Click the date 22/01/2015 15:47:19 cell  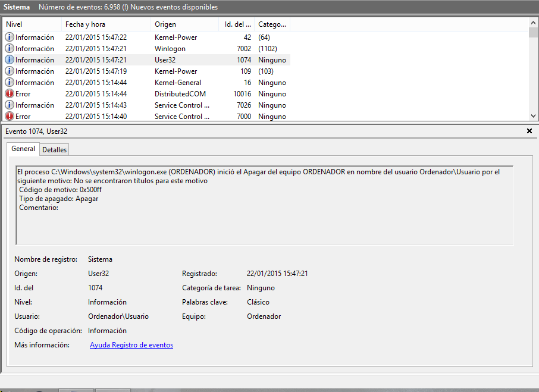click(96, 71)
